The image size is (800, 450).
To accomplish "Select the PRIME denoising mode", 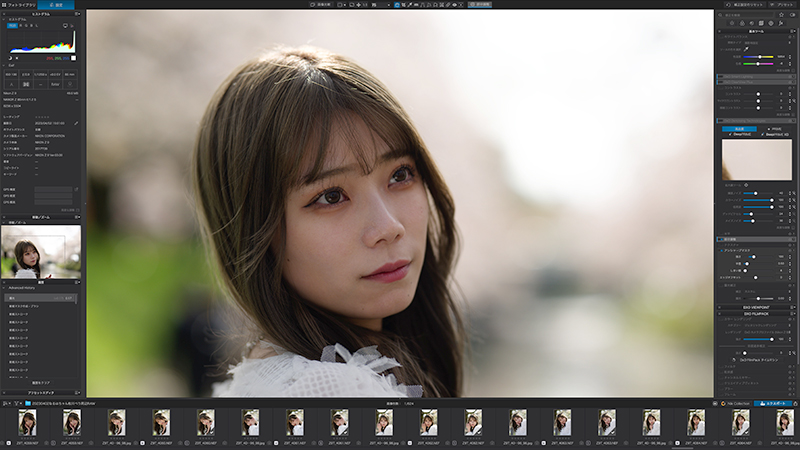I will (774, 129).
